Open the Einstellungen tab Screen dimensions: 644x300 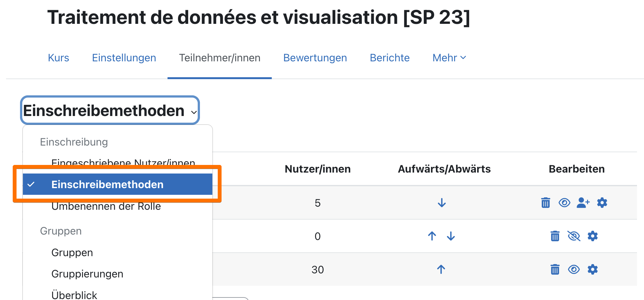[x=124, y=58]
